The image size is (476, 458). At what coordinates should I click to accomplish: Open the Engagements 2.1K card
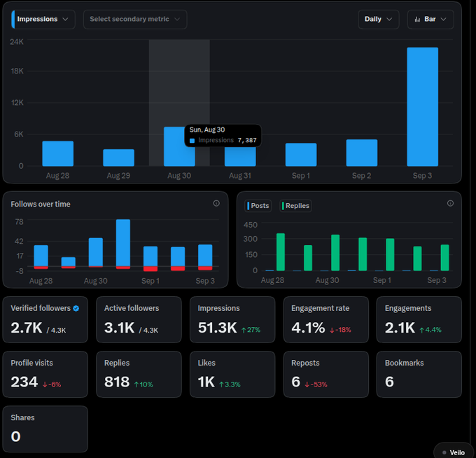(419, 319)
